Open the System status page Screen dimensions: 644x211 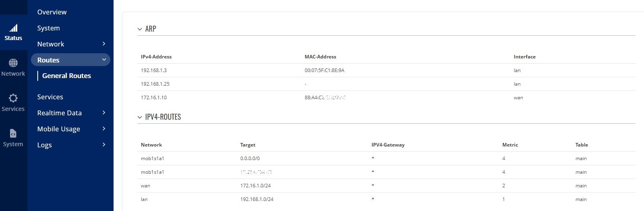(49, 28)
